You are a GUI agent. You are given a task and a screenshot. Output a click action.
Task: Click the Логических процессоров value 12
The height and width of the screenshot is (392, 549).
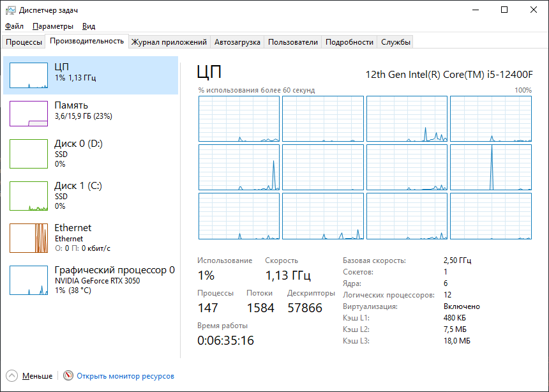point(447,294)
